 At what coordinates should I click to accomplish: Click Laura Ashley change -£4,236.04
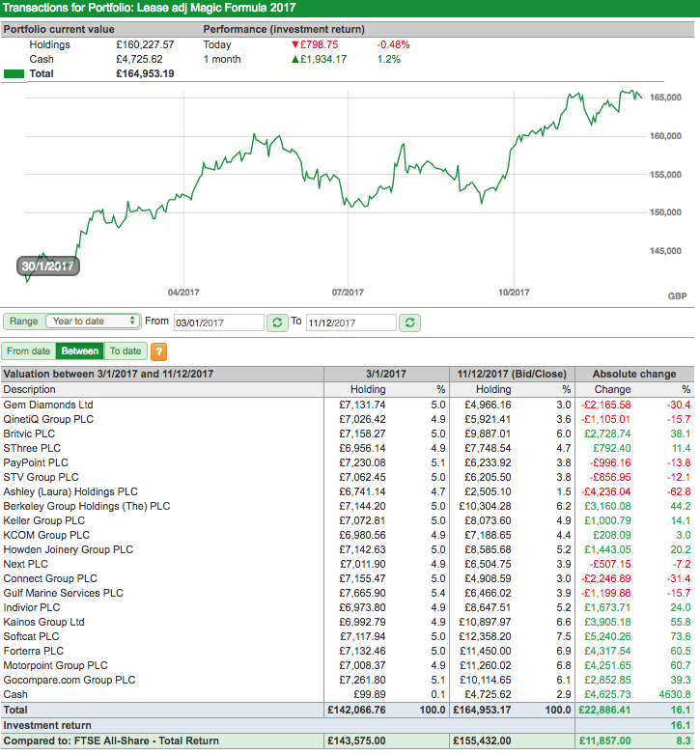pos(605,491)
